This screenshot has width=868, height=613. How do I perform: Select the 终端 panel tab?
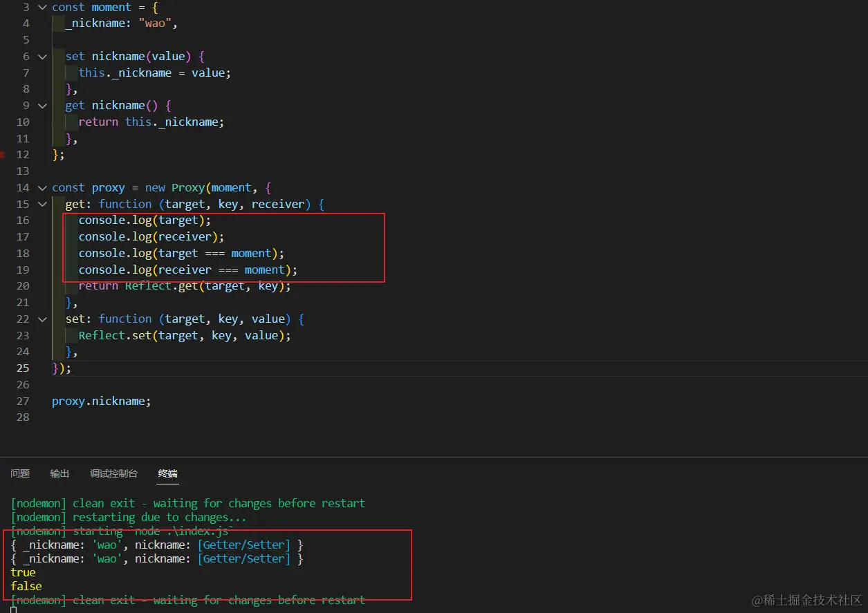click(167, 473)
